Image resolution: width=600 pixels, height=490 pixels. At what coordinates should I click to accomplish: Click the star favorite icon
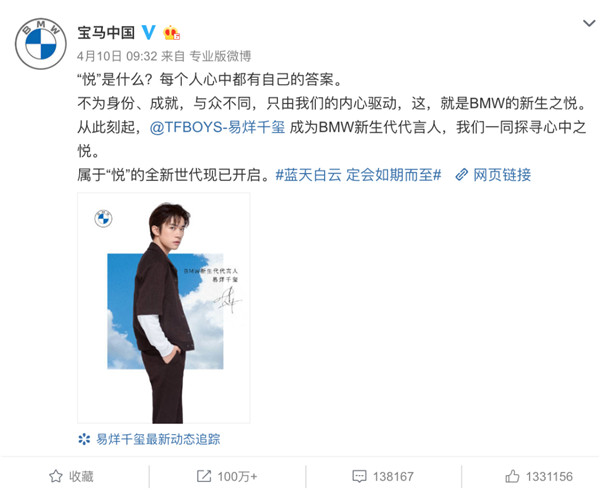pos(56,476)
